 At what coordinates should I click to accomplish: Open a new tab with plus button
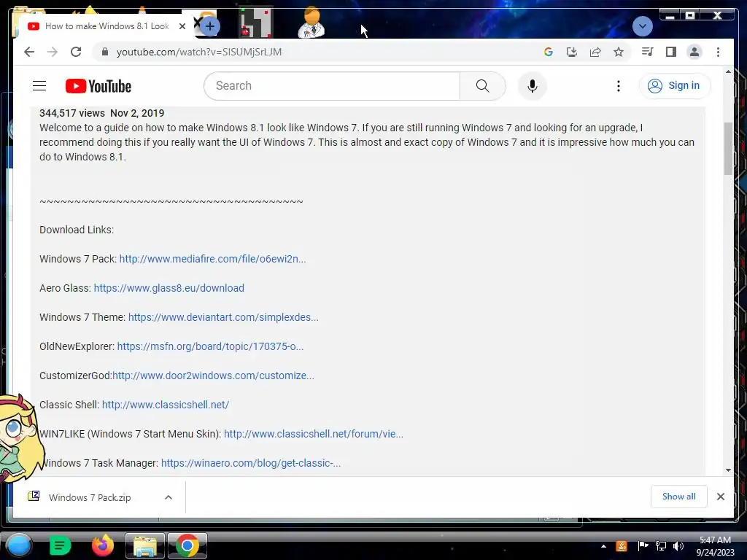tap(209, 26)
